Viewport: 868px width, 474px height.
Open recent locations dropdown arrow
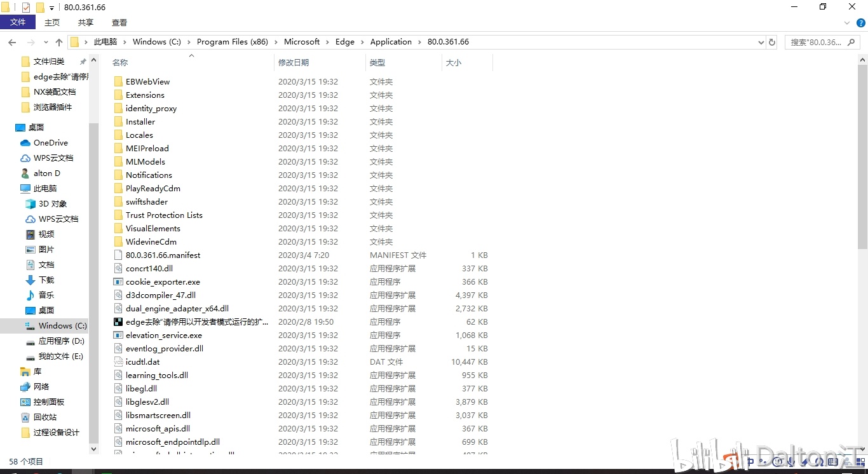pyautogui.click(x=45, y=43)
